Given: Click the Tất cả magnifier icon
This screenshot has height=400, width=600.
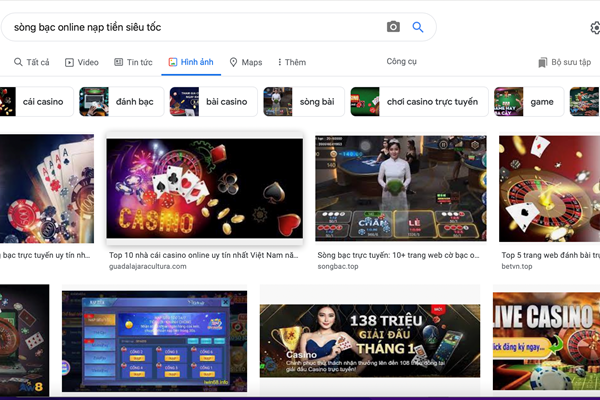Looking at the screenshot, I should [x=18, y=62].
